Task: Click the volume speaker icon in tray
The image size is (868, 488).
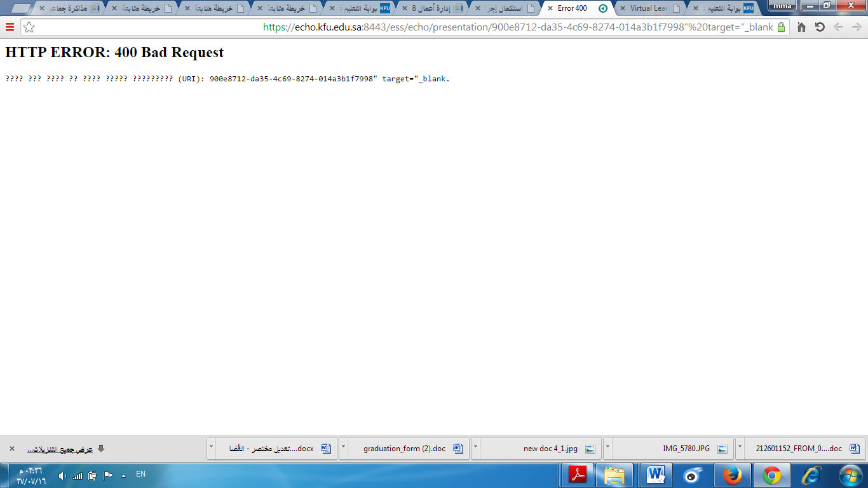Action: [x=62, y=475]
